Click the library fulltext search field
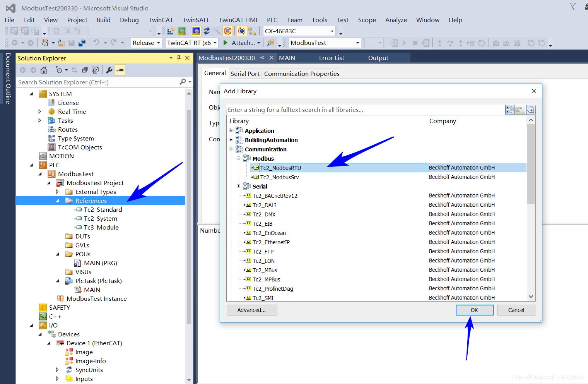The width and height of the screenshot is (588, 384). 365,110
